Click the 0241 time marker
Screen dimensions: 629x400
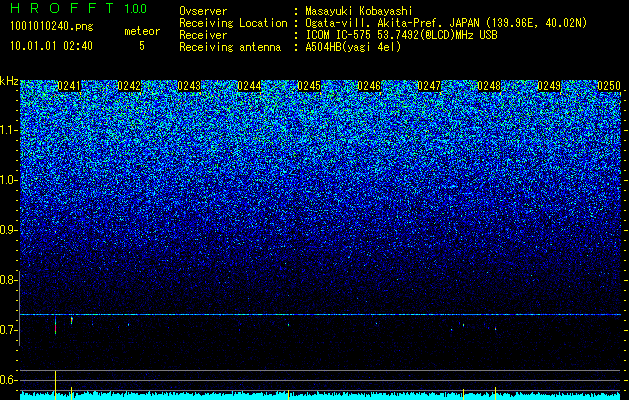[x=69, y=86]
